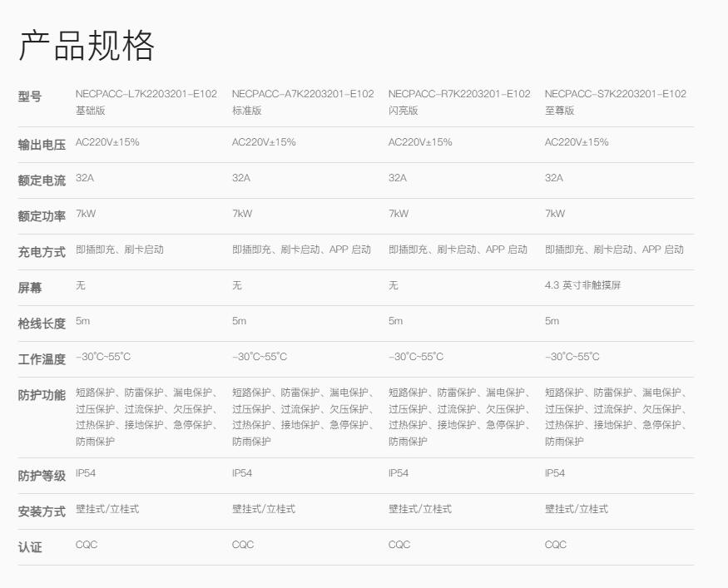Click 即插即充、刷卡启动 in the 基础版 column
This screenshot has width=728, height=588.
click(x=120, y=250)
